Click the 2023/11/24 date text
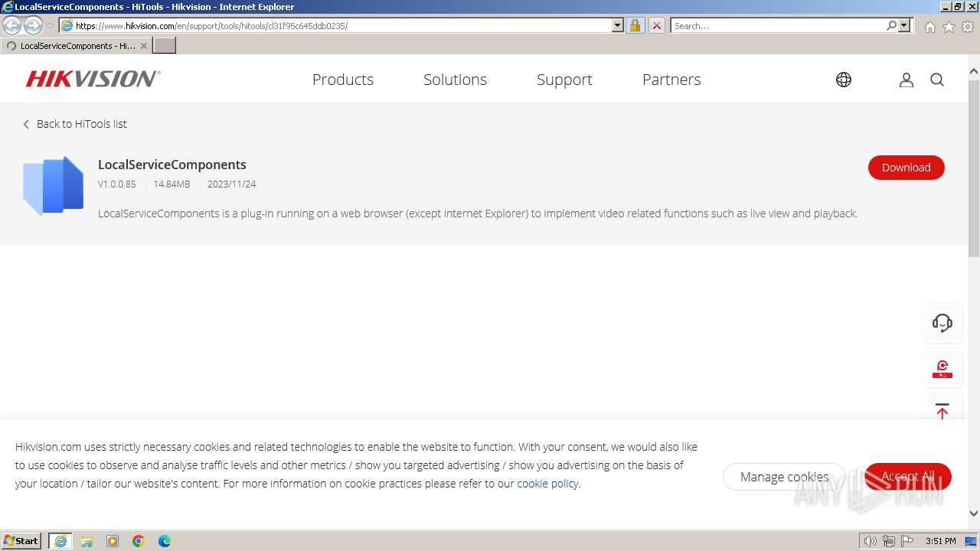Viewport: 980px width, 551px height. click(231, 184)
